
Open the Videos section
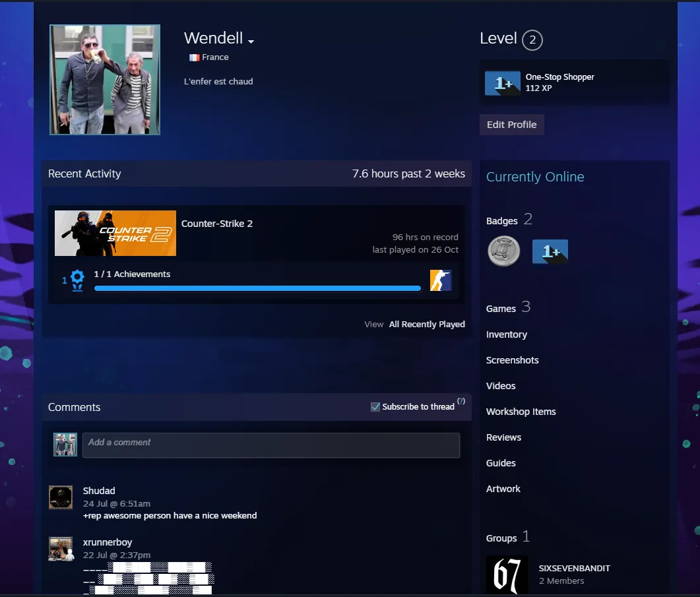(x=501, y=386)
